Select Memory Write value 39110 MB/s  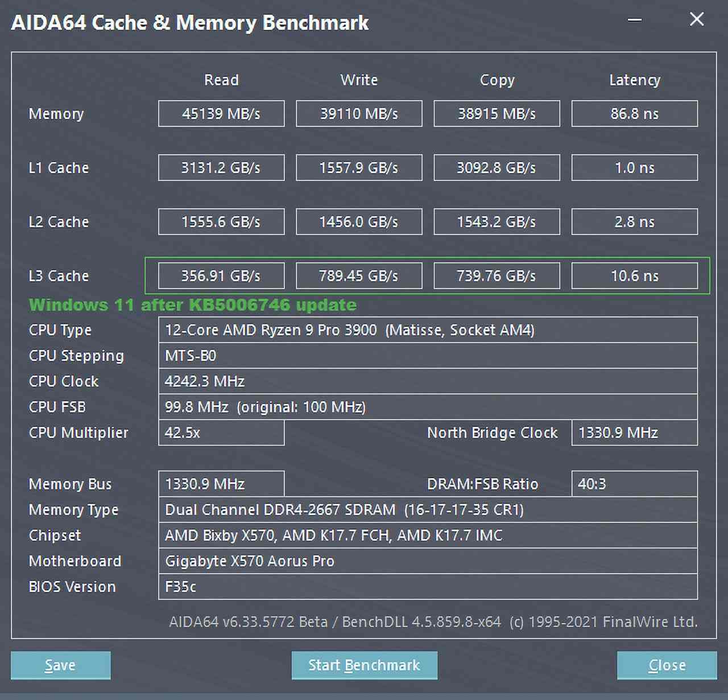[359, 114]
